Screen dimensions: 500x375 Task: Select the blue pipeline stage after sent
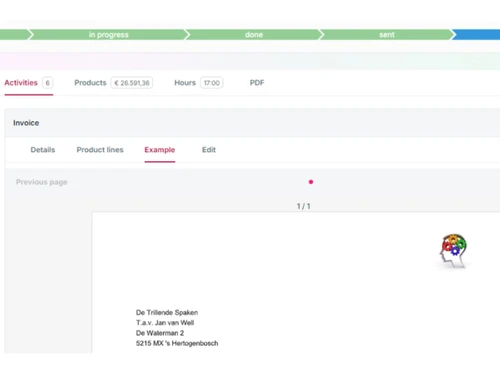[x=477, y=35]
